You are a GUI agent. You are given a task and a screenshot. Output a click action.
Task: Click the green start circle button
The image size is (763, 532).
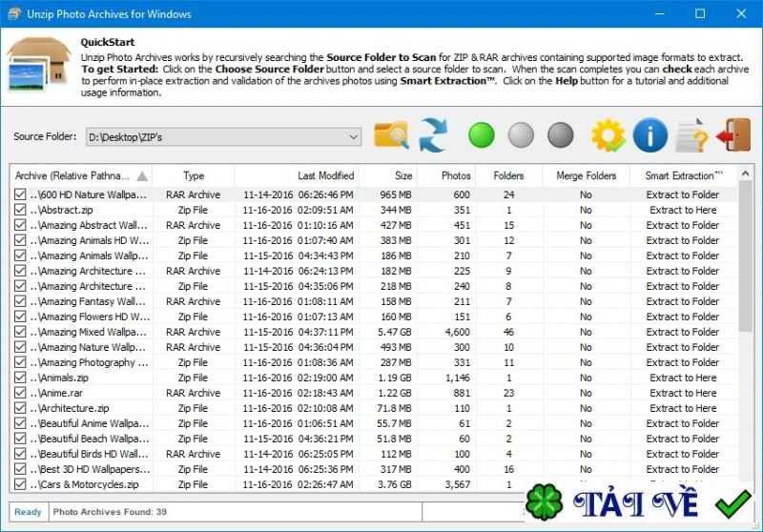pyautogui.click(x=482, y=134)
